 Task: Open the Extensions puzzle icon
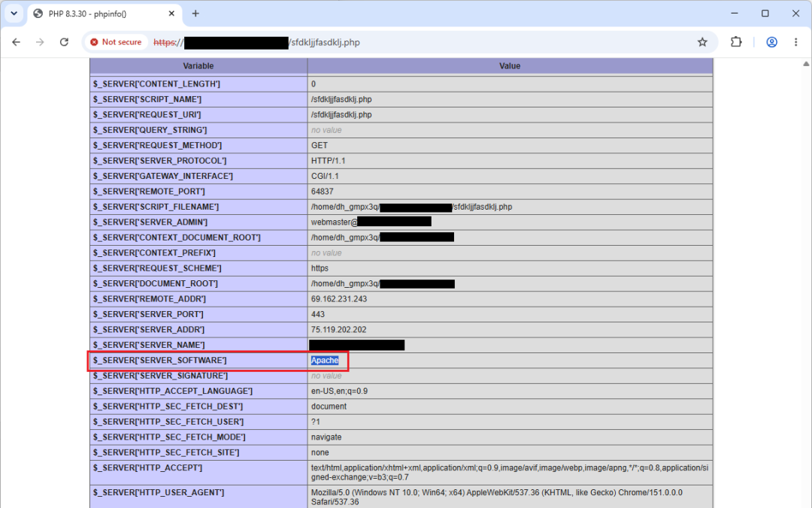(x=736, y=42)
